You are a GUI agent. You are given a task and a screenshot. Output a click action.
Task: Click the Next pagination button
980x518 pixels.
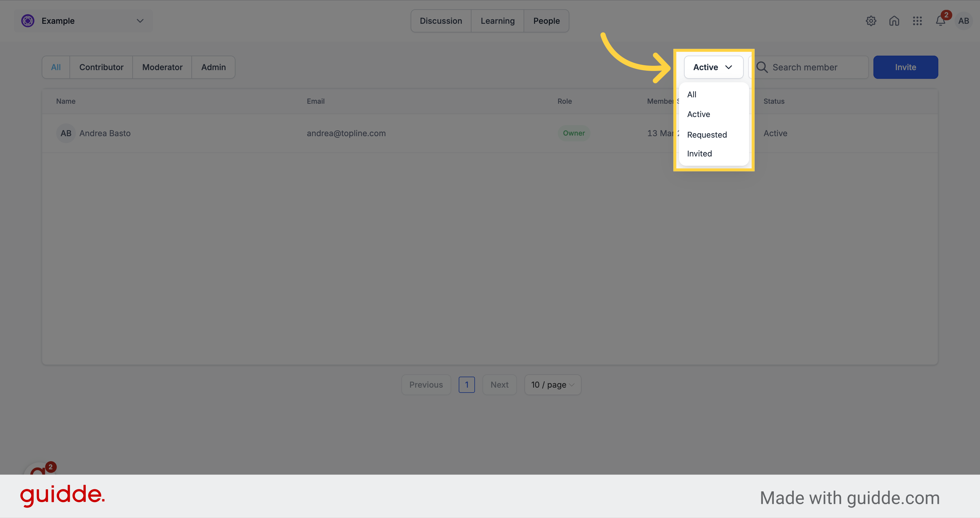point(499,384)
